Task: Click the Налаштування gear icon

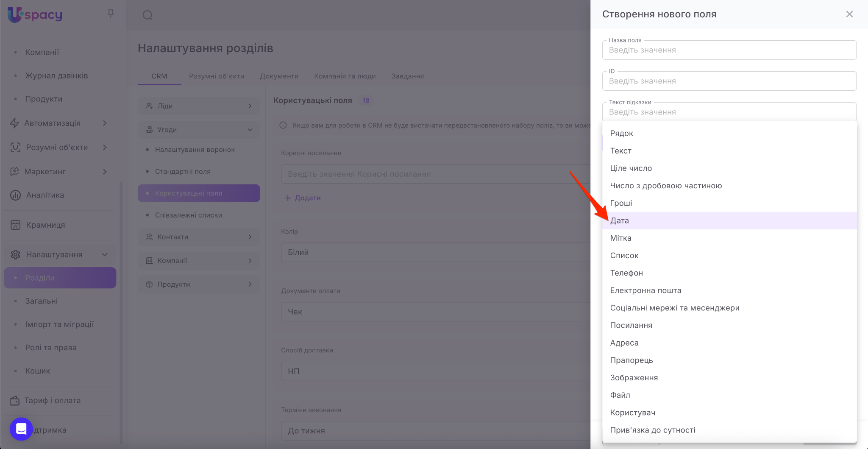Action: [16, 255]
